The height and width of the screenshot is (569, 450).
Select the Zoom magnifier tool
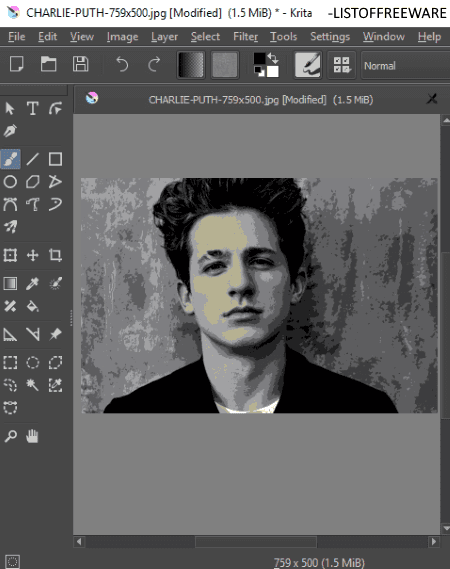10,436
